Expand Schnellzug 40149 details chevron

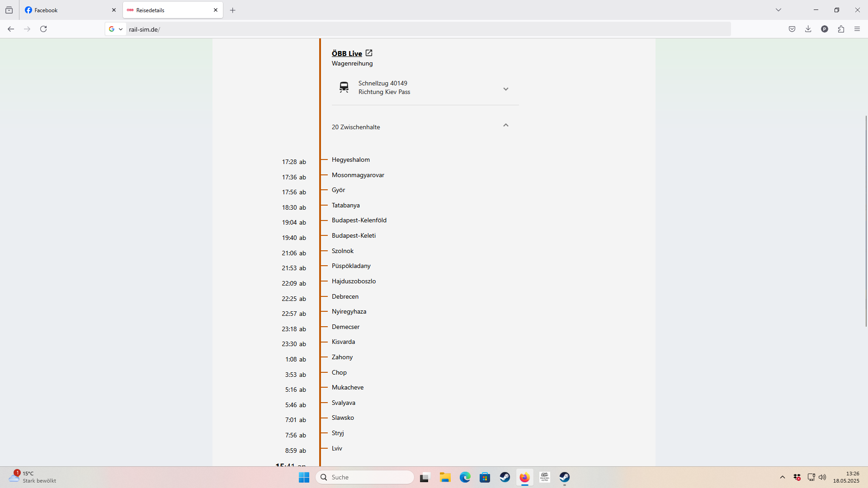click(x=505, y=89)
